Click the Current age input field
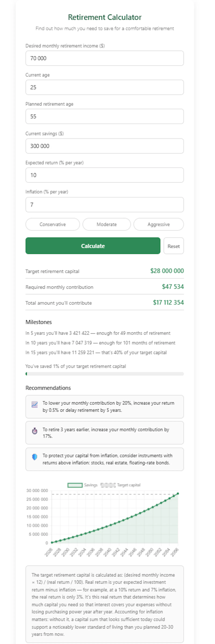Viewport: 215px width, 644px height. coord(105,87)
